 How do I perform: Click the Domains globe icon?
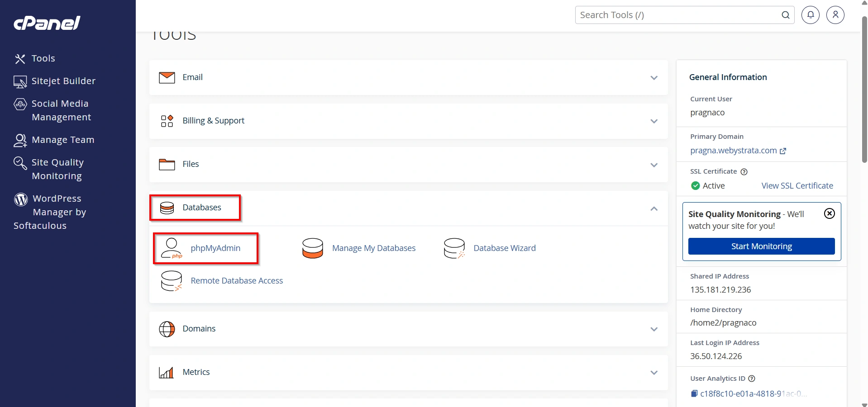(x=167, y=329)
